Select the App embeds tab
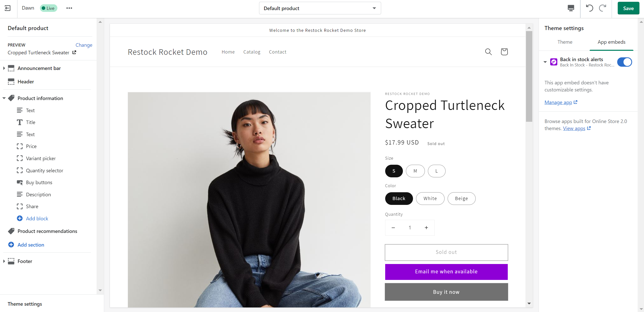Viewport: 644px width, 312px height. pyautogui.click(x=611, y=42)
